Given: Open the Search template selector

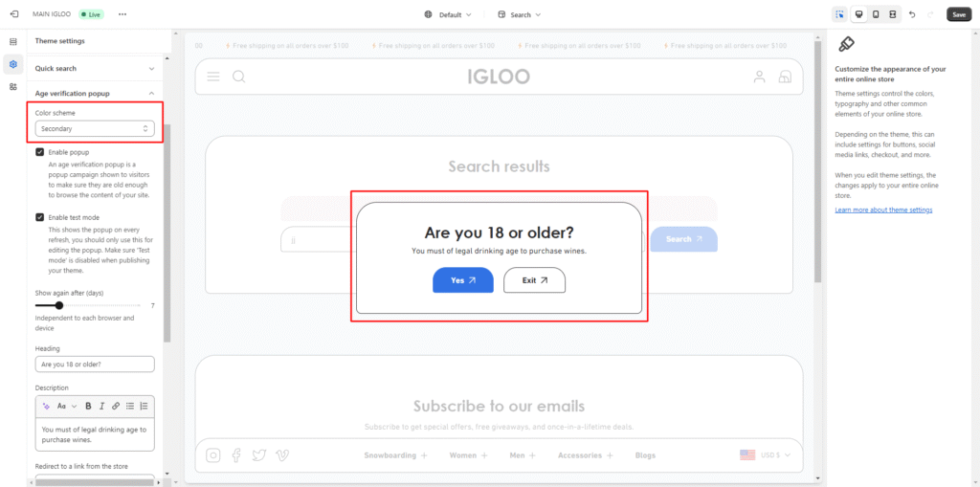Looking at the screenshot, I should [520, 15].
